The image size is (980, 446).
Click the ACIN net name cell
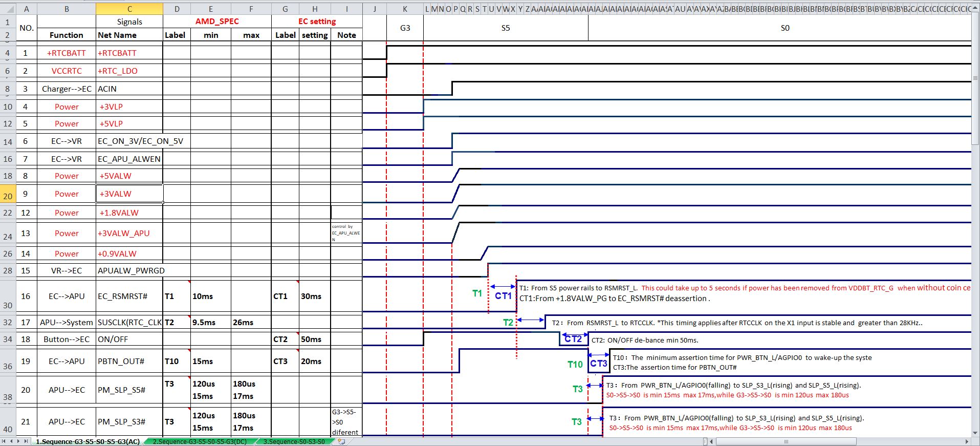coord(129,89)
